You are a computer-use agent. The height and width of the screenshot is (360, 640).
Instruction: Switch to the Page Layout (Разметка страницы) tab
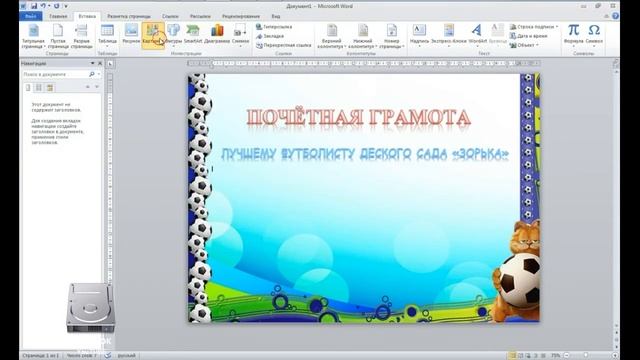pyautogui.click(x=129, y=16)
